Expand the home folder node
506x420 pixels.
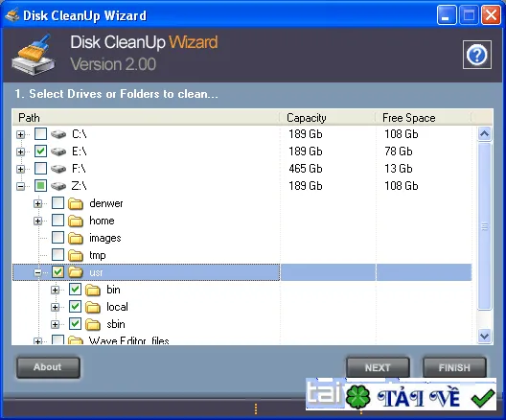[37, 221]
